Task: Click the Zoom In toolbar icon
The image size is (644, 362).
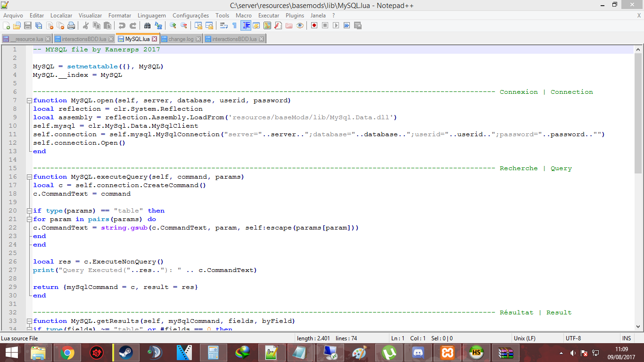Action: [173, 25]
